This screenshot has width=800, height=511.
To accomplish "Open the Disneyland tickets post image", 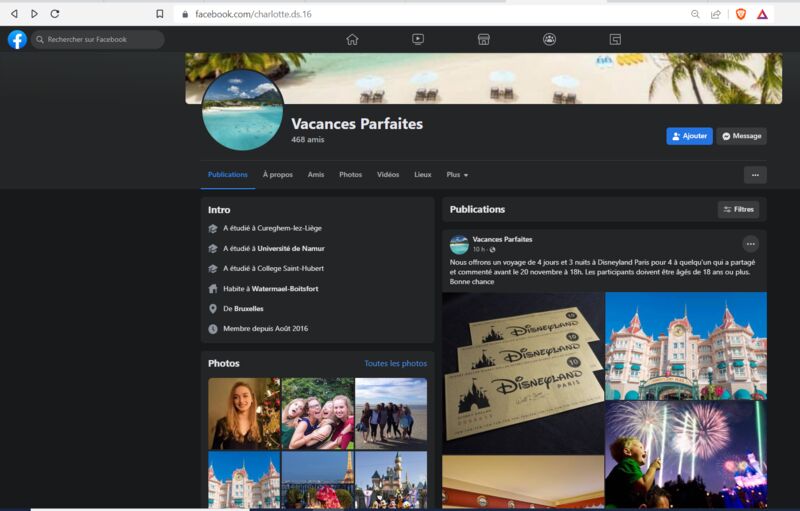I will (x=523, y=373).
